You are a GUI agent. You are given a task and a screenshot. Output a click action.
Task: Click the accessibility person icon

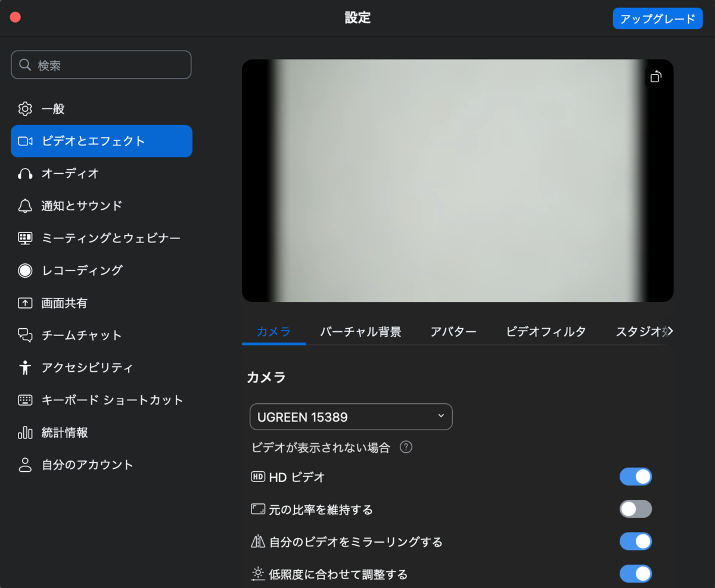pos(25,368)
